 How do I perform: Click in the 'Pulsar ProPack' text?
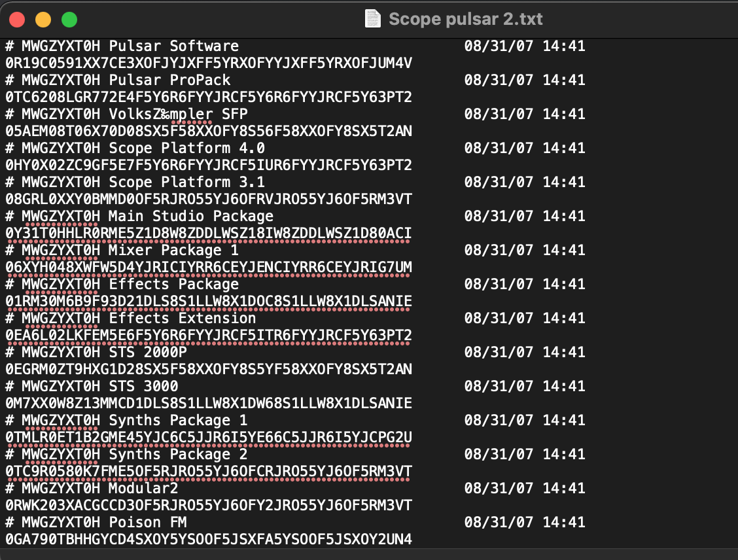pyautogui.click(x=169, y=80)
